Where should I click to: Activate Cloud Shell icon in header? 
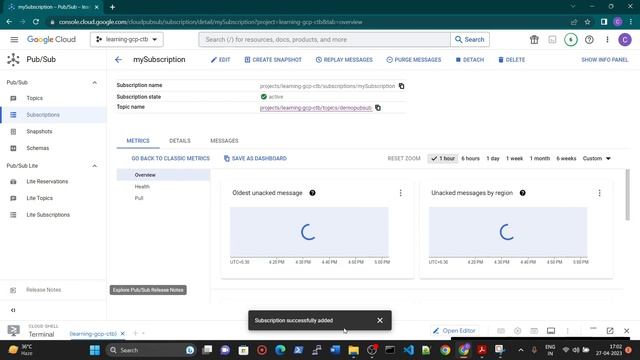click(x=552, y=40)
